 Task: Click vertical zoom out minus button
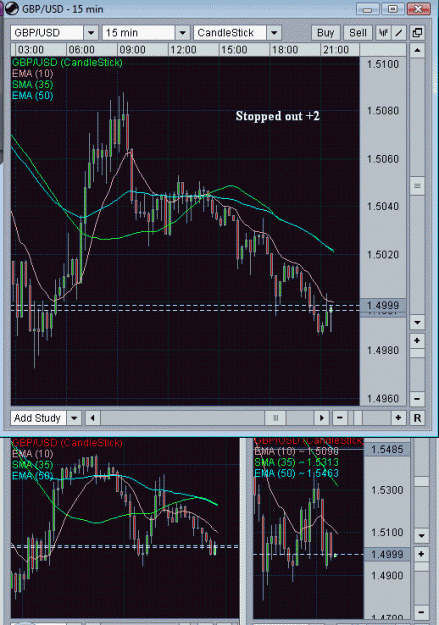[417, 399]
